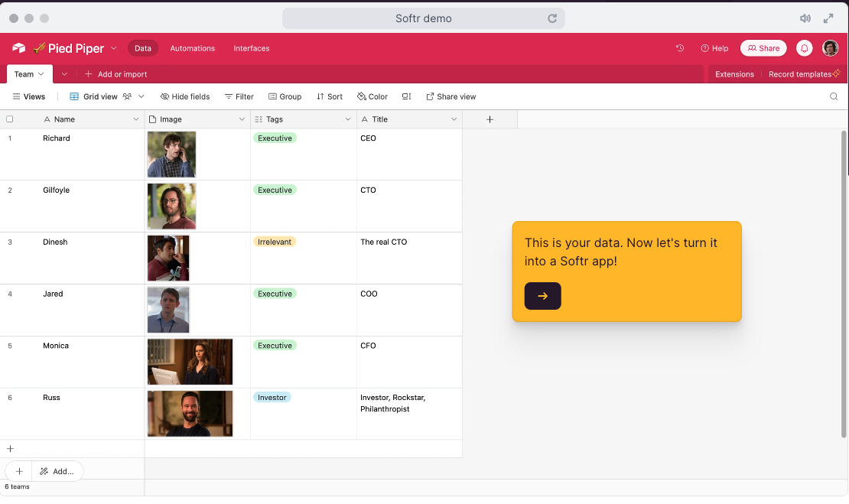Click the vertical scrollbar of the grid
Image resolution: width=849 pixels, height=504 pixels.
pyautogui.click(x=844, y=285)
